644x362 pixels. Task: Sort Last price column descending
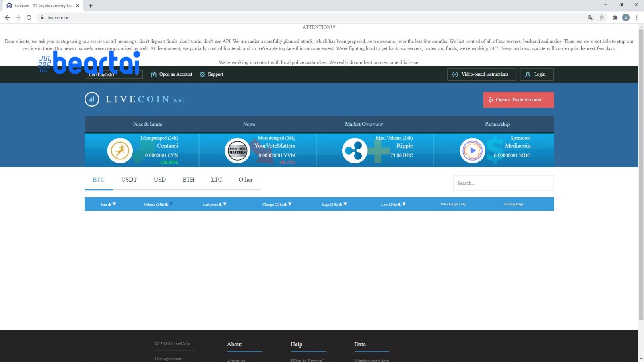pos(225,204)
